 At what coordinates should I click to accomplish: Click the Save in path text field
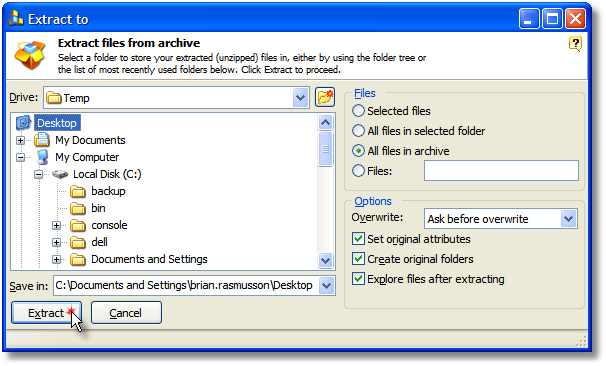click(186, 286)
